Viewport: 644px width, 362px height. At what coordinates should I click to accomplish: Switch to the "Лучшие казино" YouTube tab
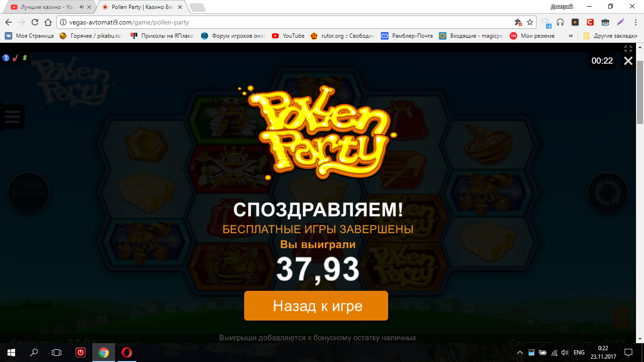[x=47, y=7]
